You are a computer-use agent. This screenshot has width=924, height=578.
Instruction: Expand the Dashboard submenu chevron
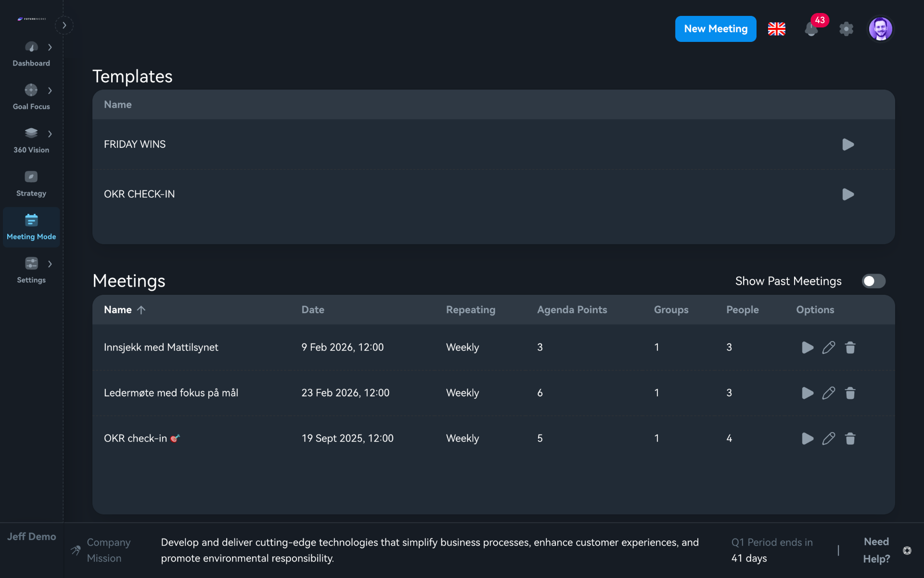pyautogui.click(x=50, y=47)
